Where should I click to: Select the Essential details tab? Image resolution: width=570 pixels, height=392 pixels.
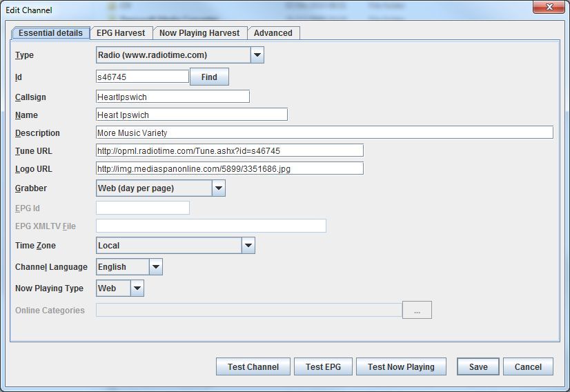50,33
